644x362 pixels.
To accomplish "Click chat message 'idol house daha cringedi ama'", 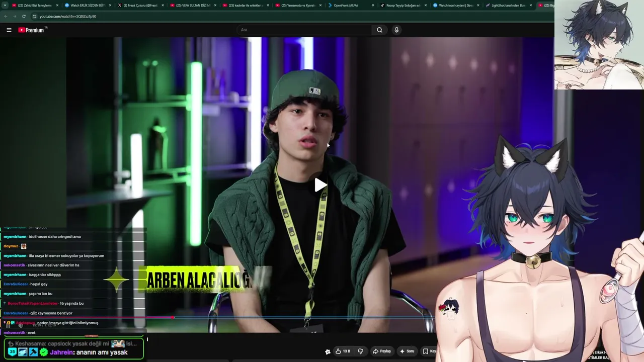I will pos(54,237).
